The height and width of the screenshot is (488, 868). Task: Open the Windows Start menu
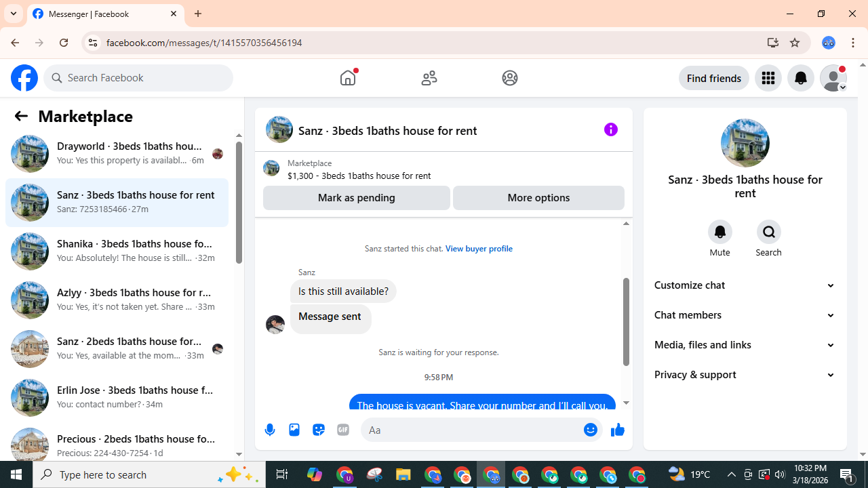(x=16, y=474)
